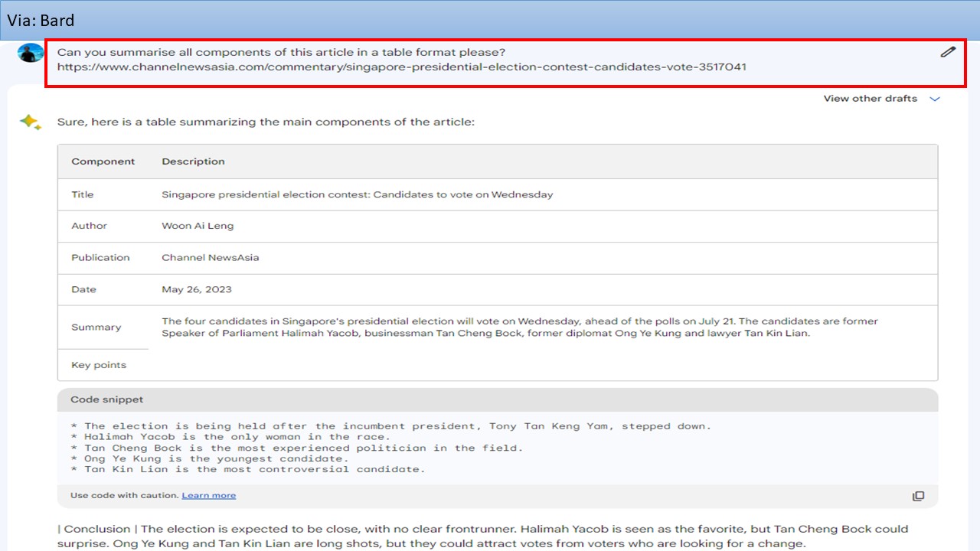Click the 'Use code with caution' text
The image size is (980, 551).
tap(124, 496)
